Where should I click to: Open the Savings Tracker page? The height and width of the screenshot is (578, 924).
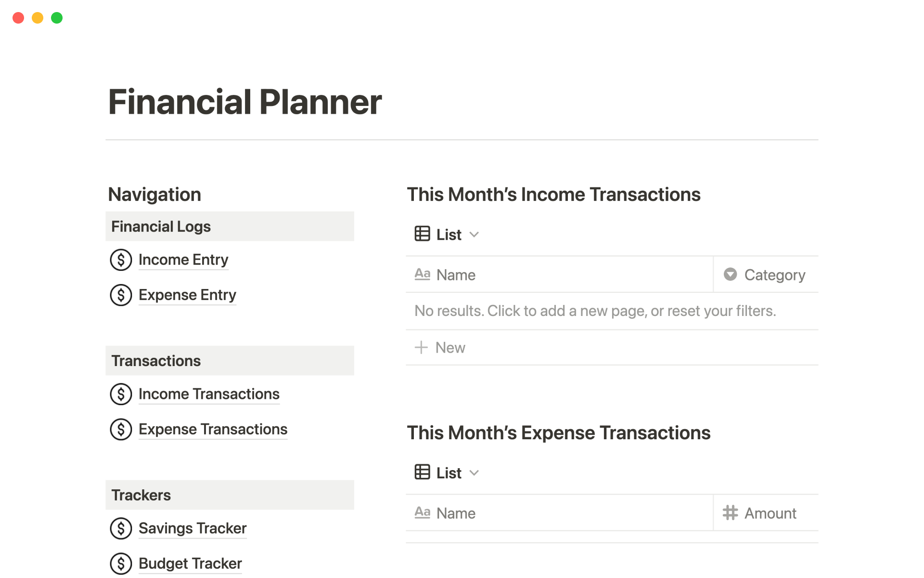(x=192, y=529)
